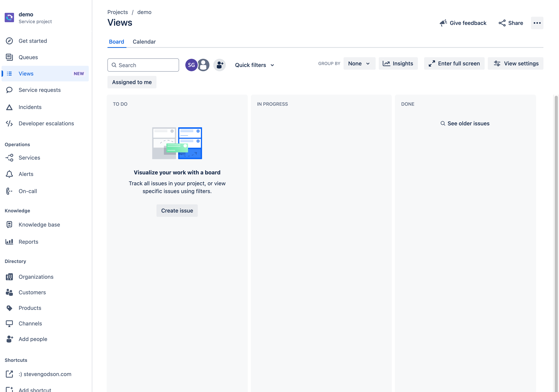Click the Projects breadcrumb link
559x392 pixels.
point(118,12)
